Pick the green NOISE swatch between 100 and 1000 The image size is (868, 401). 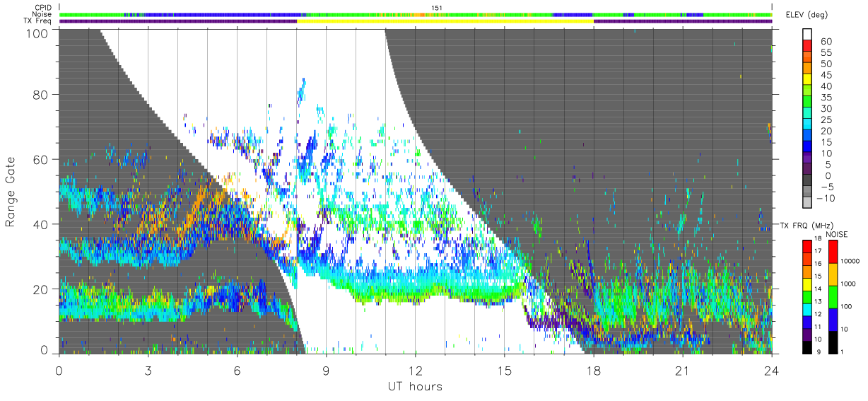pos(833,296)
